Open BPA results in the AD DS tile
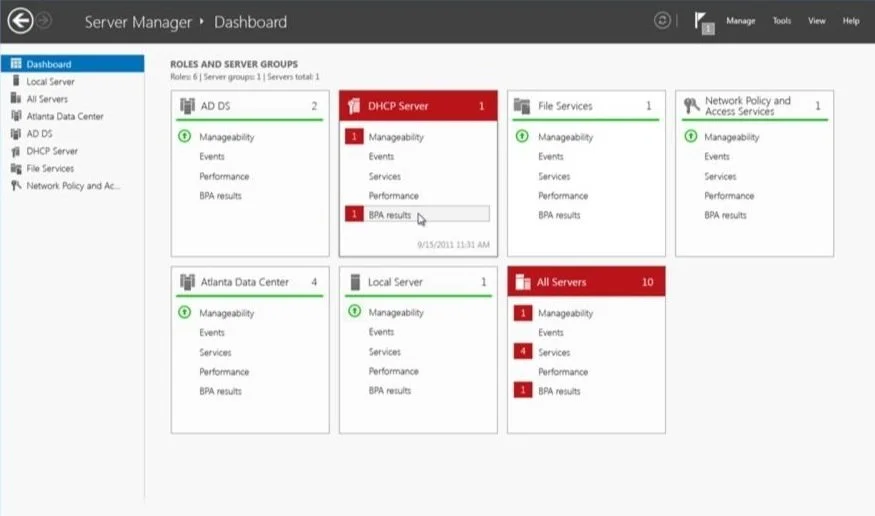875x516 pixels. (220, 196)
